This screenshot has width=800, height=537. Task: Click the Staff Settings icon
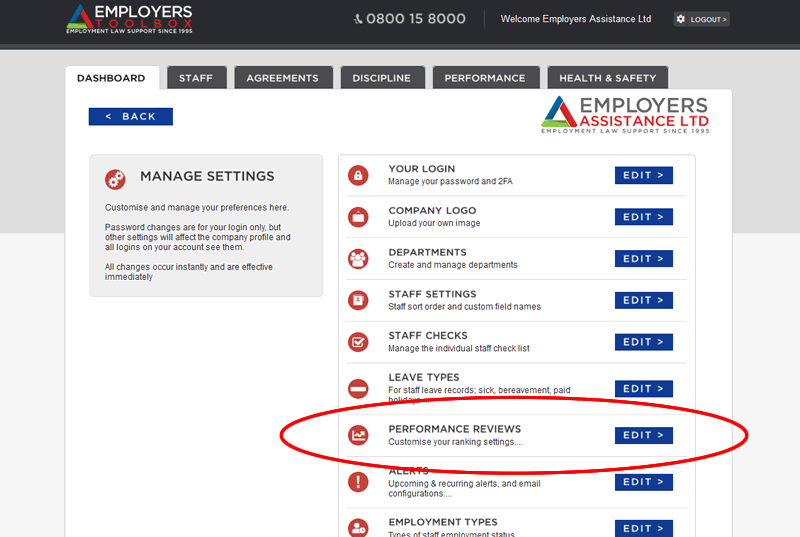(x=358, y=300)
